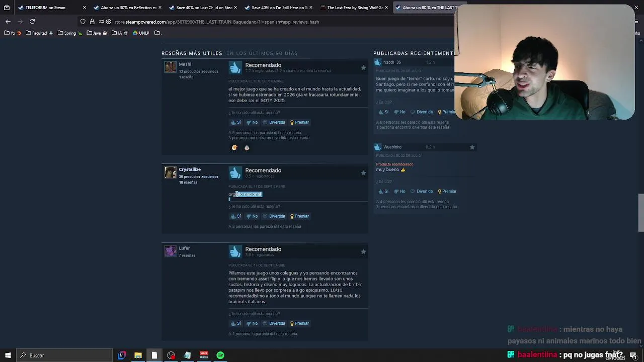Open Crystallize's profile avatar
644x362 pixels.
[170, 172]
